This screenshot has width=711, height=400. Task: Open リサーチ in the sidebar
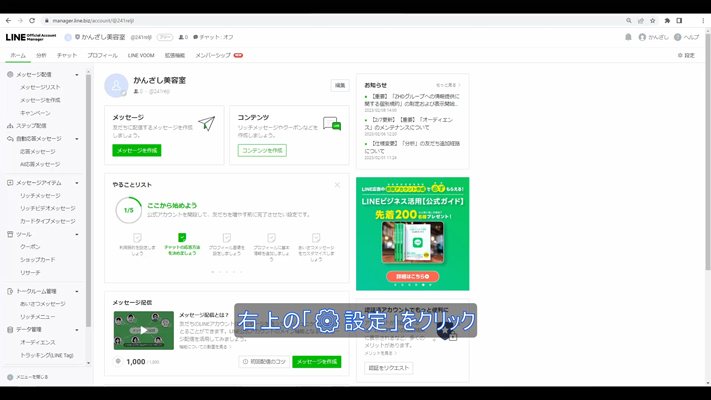coord(30,273)
